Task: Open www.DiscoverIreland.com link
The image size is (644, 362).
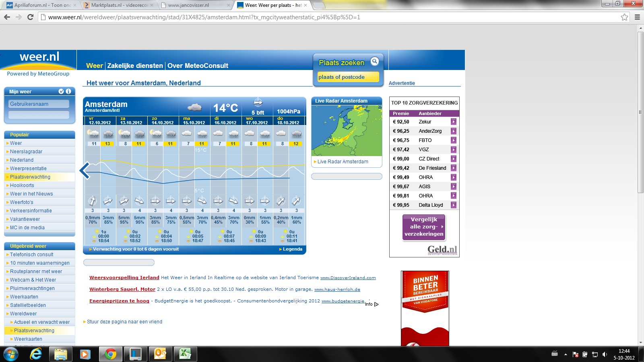Action: (348, 278)
